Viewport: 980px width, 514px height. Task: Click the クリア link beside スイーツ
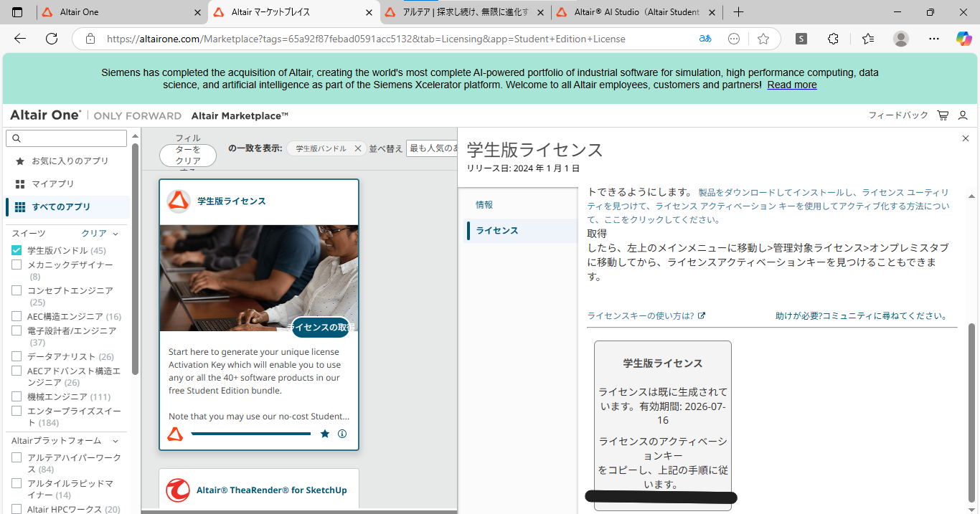94,234
